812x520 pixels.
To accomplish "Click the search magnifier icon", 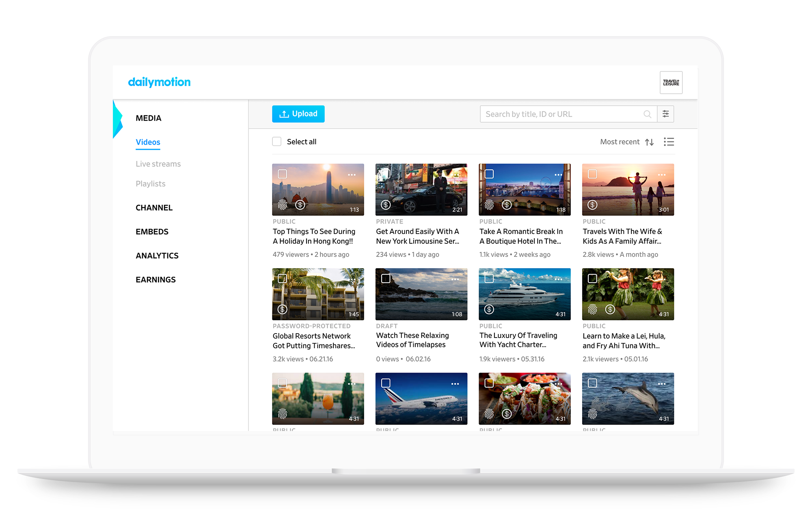I will 647,114.
